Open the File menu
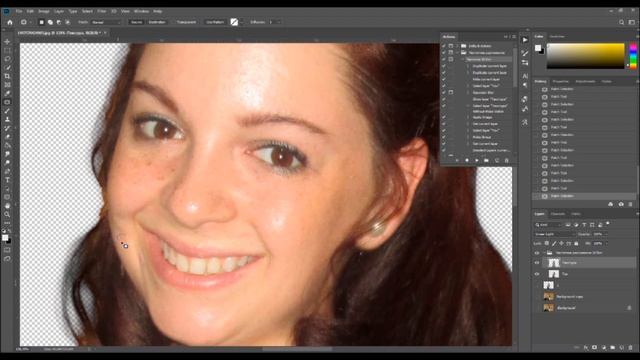The width and height of the screenshot is (640, 360). pos(19,11)
